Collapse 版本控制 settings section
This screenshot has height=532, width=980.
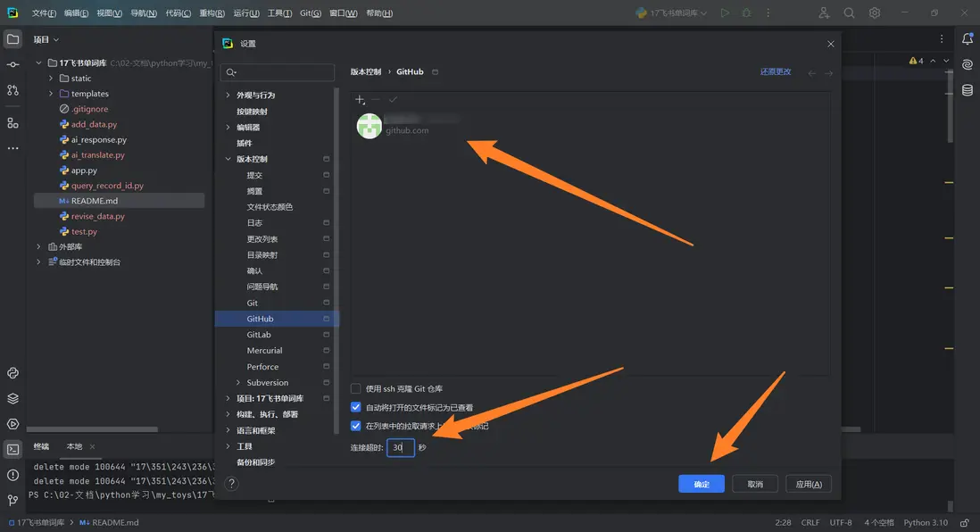[228, 159]
